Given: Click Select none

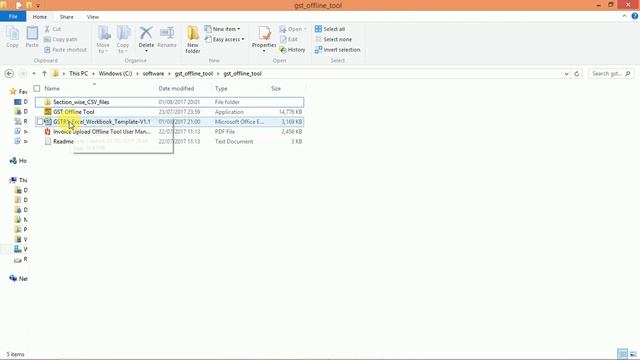Looking at the screenshot, I should click(x=333, y=40).
